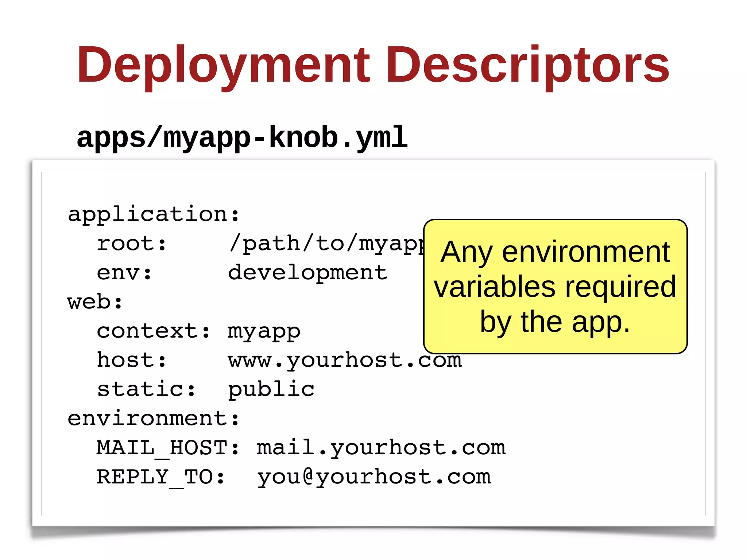Select the 'apps/myapp-knob.yml' file name heading
This screenshot has height=560, width=747.
(242, 138)
